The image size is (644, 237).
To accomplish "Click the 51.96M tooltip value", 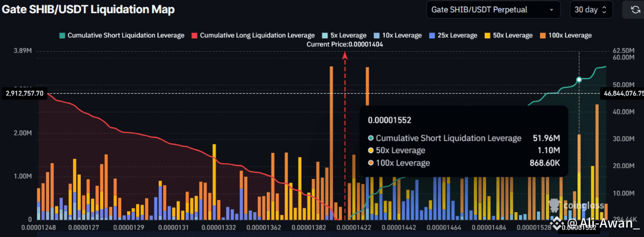I will [x=546, y=138].
